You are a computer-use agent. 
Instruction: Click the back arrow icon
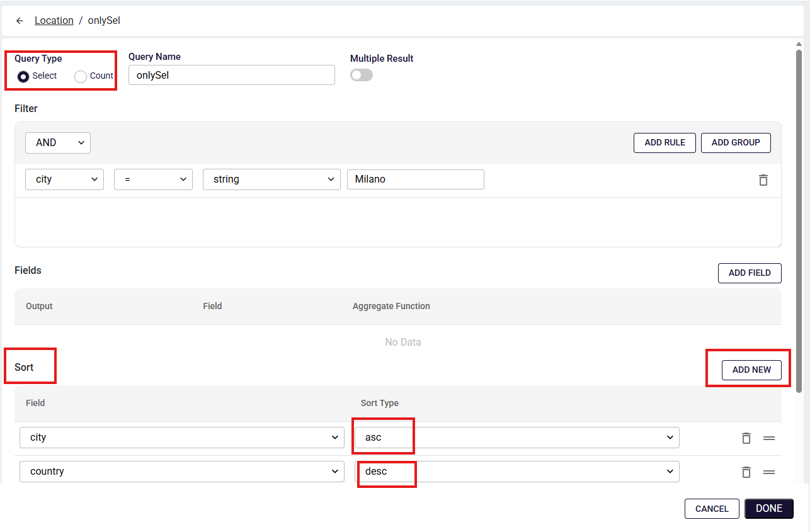tap(20, 21)
